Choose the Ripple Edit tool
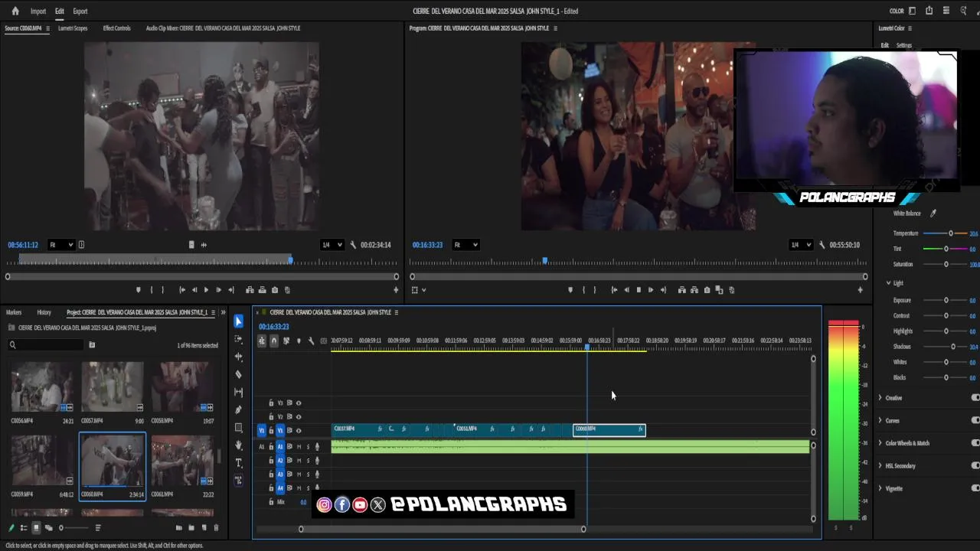980x551 pixels. [238, 357]
